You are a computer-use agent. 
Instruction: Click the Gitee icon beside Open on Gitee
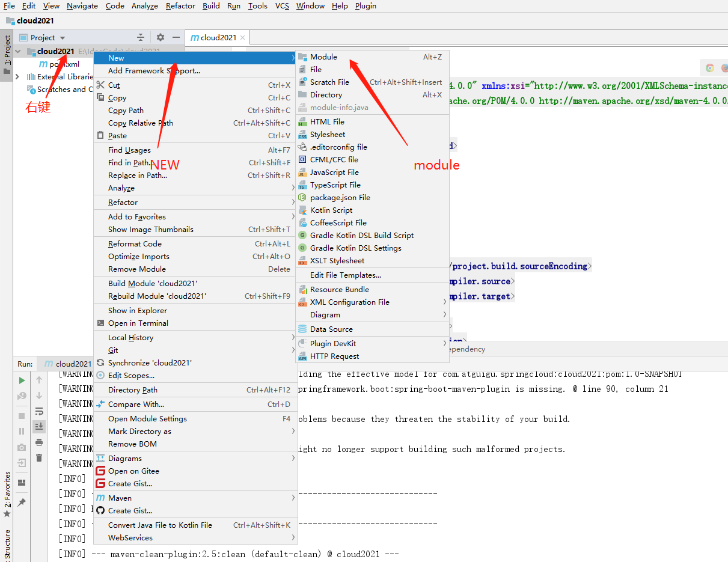100,471
